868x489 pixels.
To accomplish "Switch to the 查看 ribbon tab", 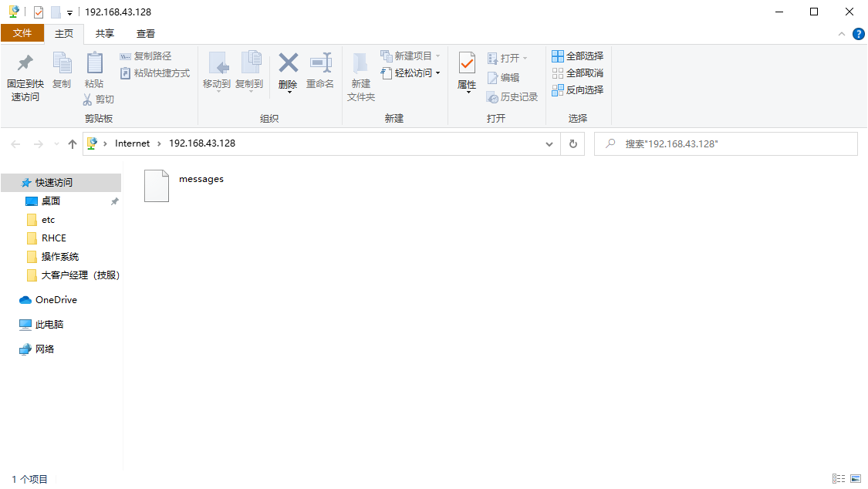I will pyautogui.click(x=146, y=33).
